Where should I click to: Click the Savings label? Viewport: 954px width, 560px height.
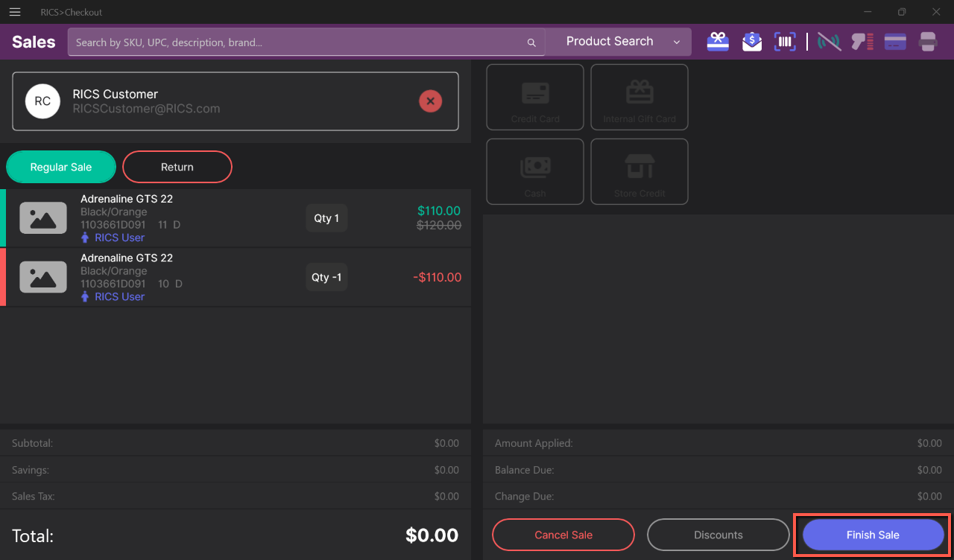point(32,470)
